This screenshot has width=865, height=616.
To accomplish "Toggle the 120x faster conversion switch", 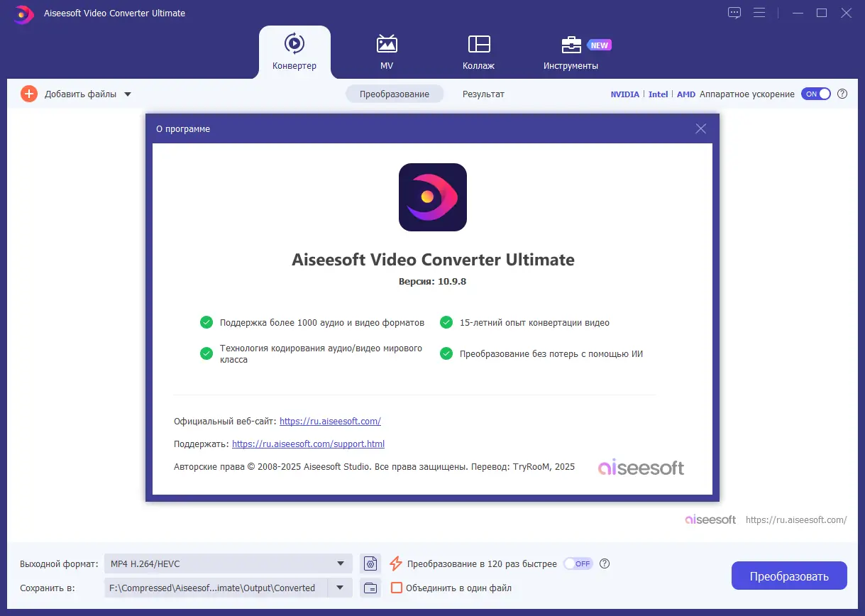I will click(x=578, y=563).
